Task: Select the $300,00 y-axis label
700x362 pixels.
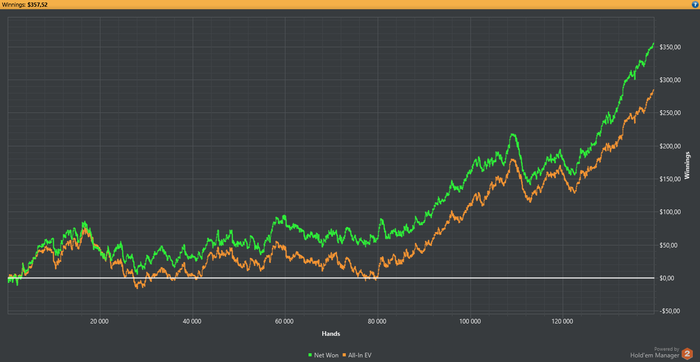Action: [x=669, y=80]
